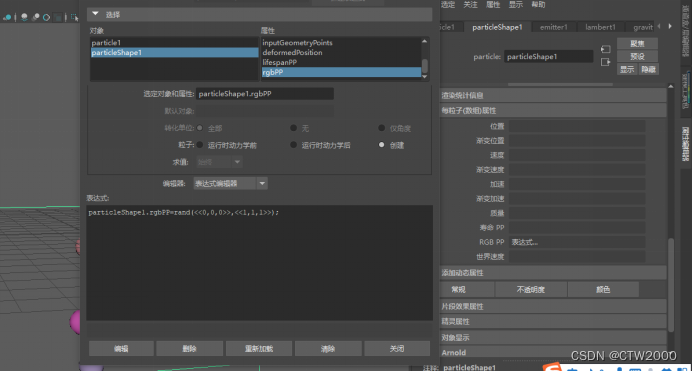Click the cyan ring icon in viewport toolbar

pyautogui.click(x=46, y=18)
